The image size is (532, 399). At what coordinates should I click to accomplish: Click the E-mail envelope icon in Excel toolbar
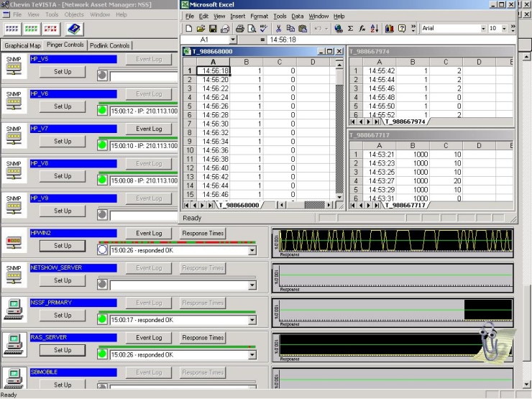click(225, 29)
